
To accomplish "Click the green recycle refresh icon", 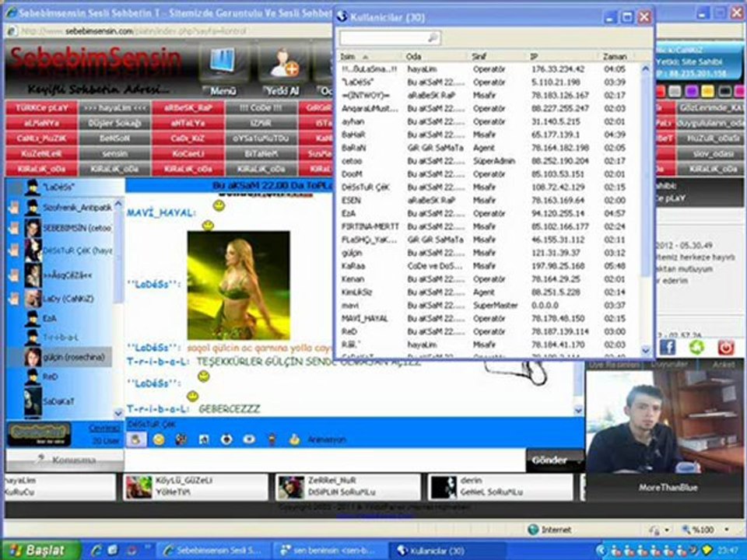I will [696, 348].
